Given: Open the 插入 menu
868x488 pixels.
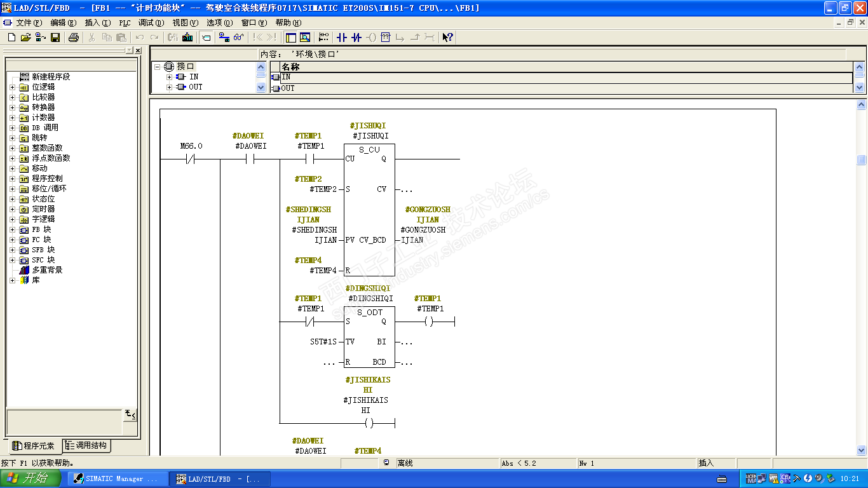Looking at the screenshot, I should pos(98,23).
